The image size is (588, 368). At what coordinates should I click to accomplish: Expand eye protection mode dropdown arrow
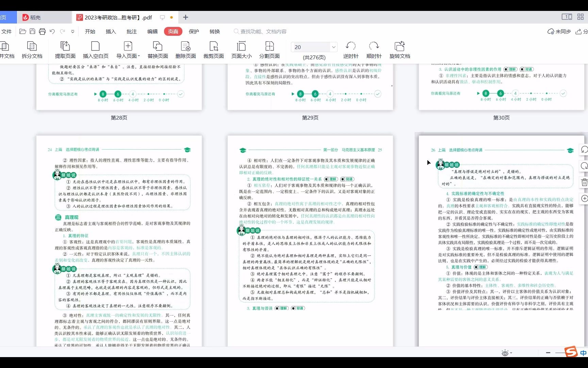click(x=511, y=353)
